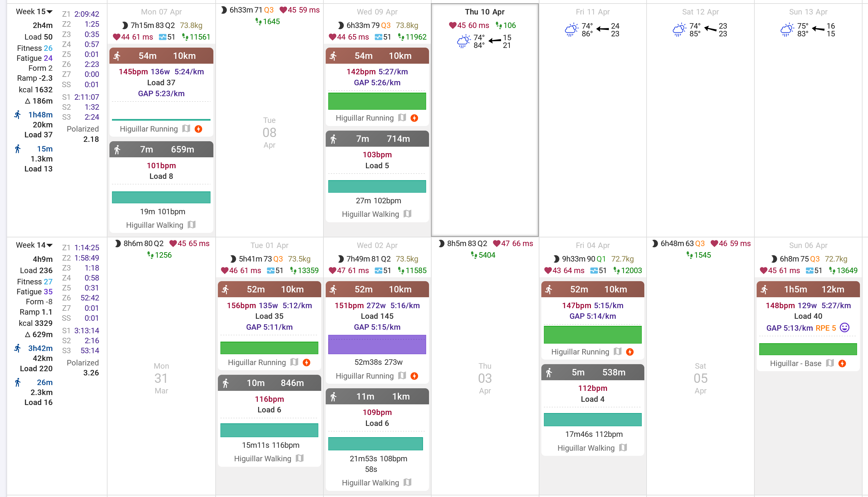This screenshot has height=497, width=868.
Task: Click the Tue 08 Apr empty day
Action: pyautogui.click(x=269, y=133)
